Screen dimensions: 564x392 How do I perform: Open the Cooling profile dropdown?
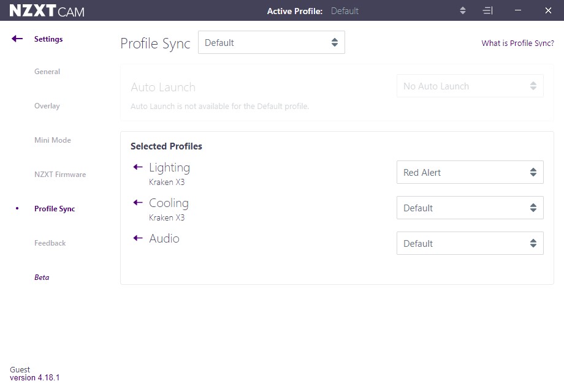(x=470, y=208)
